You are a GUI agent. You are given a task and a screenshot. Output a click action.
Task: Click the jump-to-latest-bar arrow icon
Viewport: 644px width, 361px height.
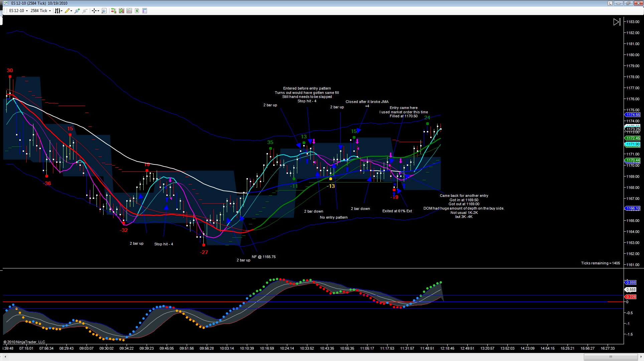point(617,22)
